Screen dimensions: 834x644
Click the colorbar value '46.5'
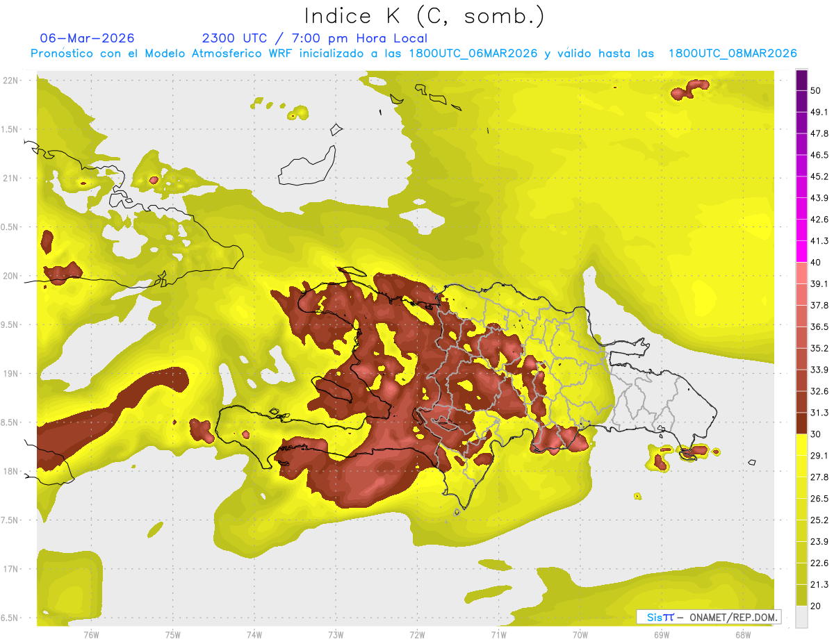coord(819,155)
